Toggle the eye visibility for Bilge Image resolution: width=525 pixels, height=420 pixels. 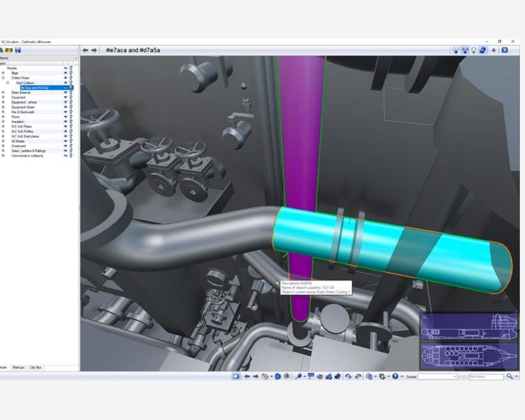[65, 73]
